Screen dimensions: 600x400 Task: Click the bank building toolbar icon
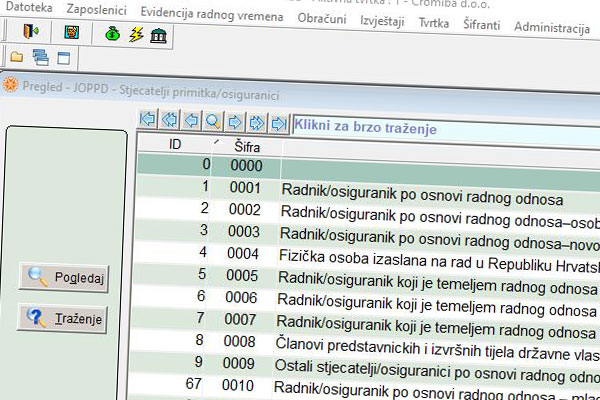pos(158,36)
